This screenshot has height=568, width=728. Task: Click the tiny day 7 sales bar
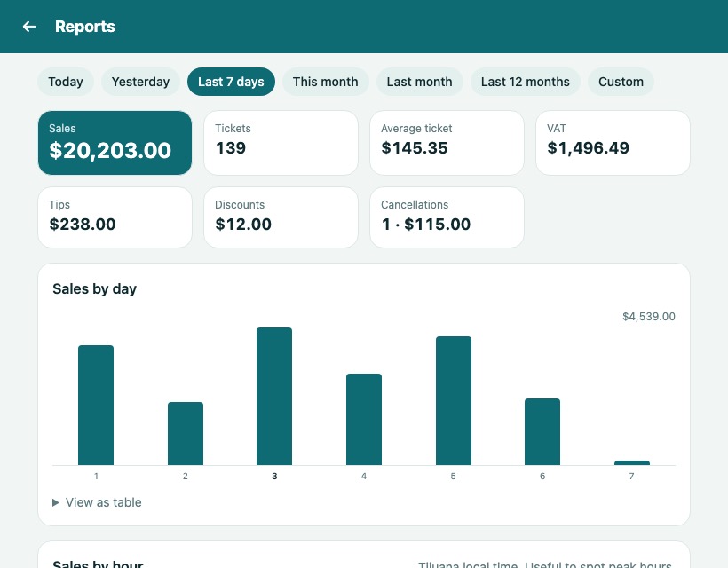(x=632, y=462)
